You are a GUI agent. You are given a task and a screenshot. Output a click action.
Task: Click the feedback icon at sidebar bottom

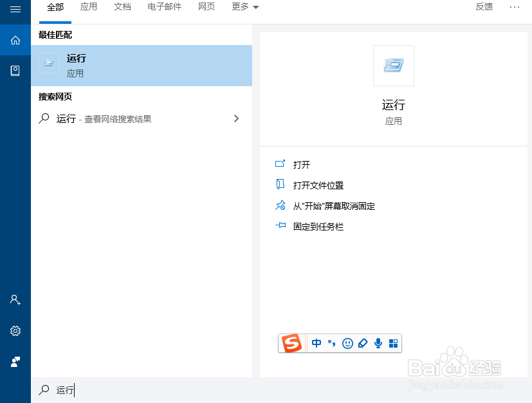point(15,362)
